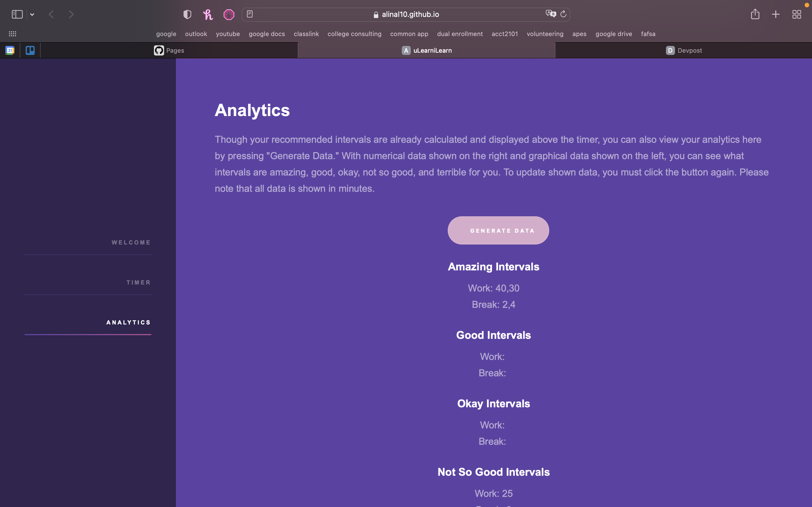Click the translate page icon
The width and height of the screenshot is (812, 507).
[x=551, y=14]
